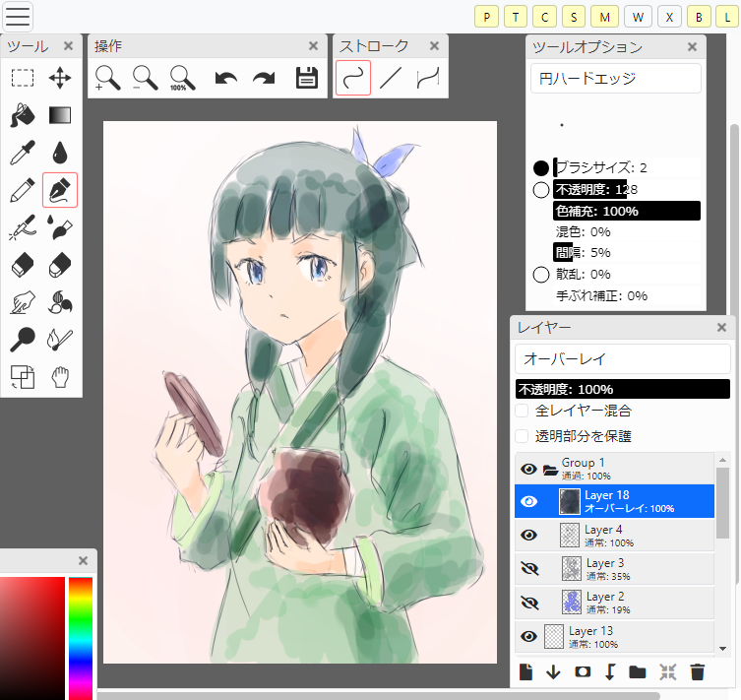Screen dimensions: 741x700
Task: Select the smudge finger tool
Action: [23, 302]
